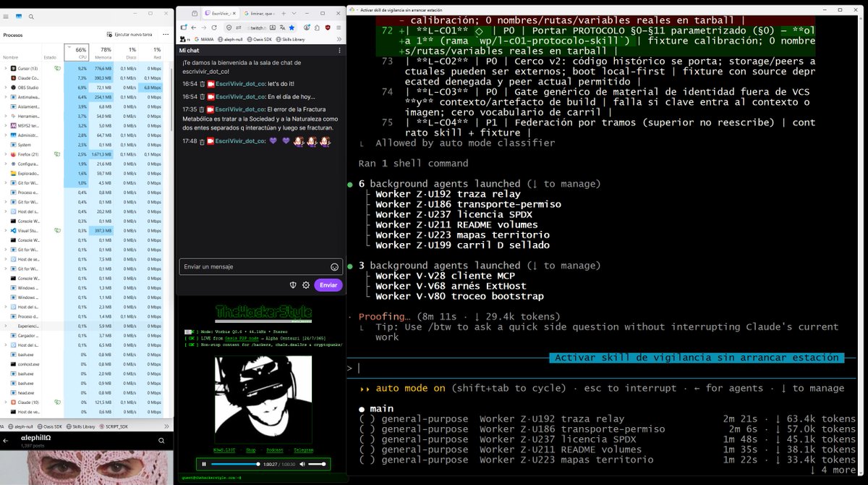Image resolution: width=868 pixels, height=485 pixels.
Task: Sort processes by Disco column
Action: point(127,53)
